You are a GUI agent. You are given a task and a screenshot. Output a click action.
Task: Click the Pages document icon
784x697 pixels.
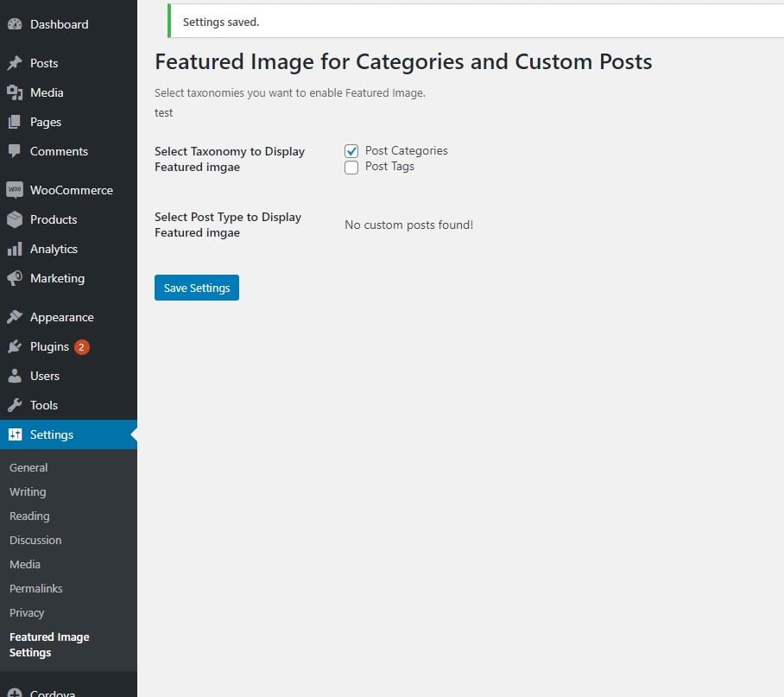15,122
